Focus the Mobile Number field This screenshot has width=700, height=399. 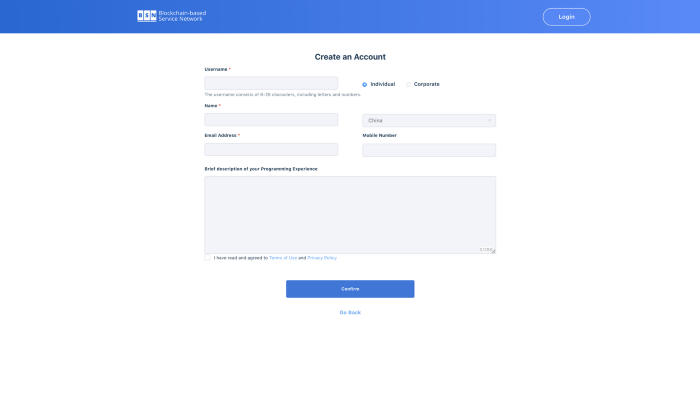(x=429, y=150)
